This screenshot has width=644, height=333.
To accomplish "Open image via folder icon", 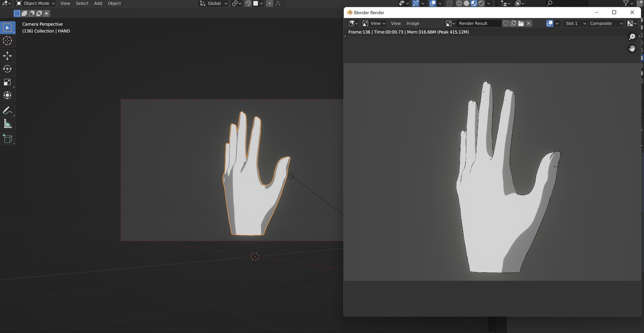I will pyautogui.click(x=521, y=23).
